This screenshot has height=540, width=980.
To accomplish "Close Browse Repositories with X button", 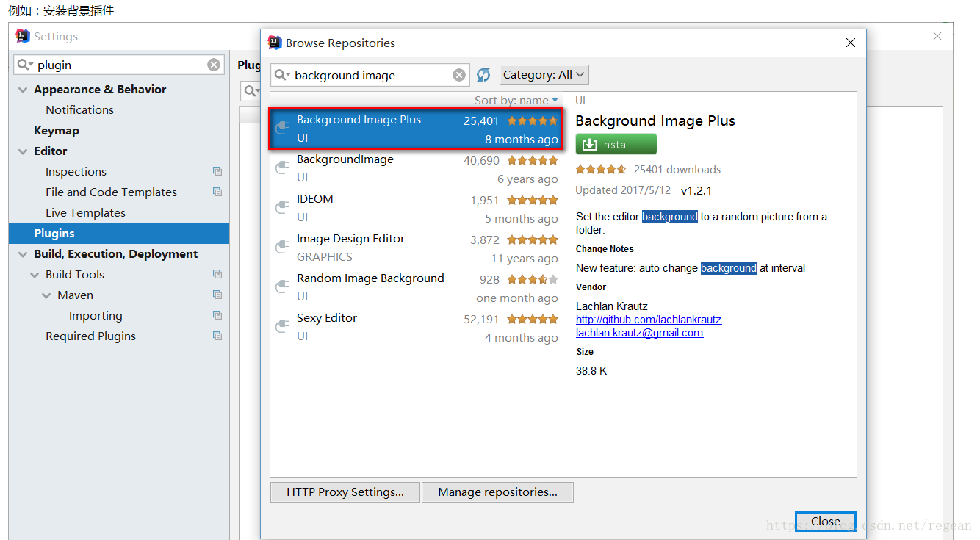I will [x=851, y=43].
